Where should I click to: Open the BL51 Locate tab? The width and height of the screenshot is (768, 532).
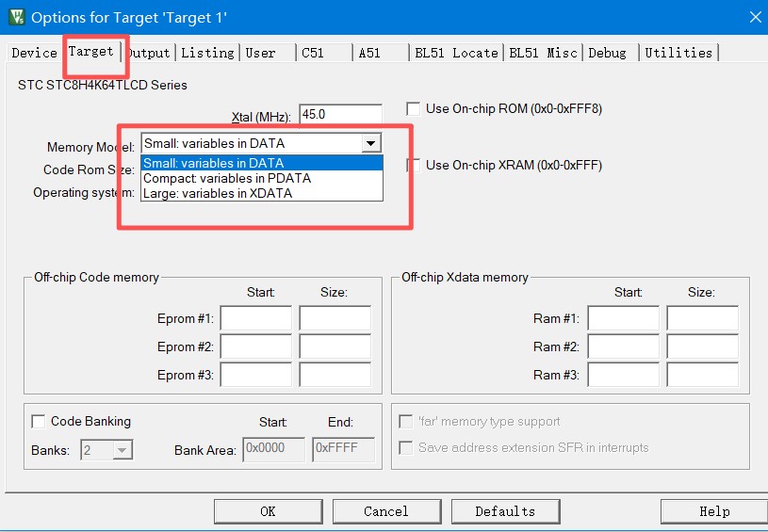(x=456, y=53)
